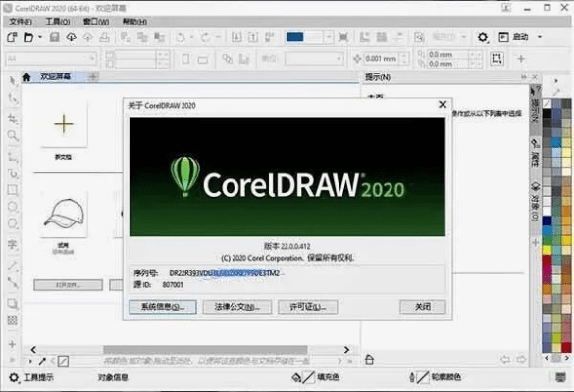The width and height of the screenshot is (574, 392).
Task: Select the yellow color swatch in palette
Action: (x=547, y=250)
